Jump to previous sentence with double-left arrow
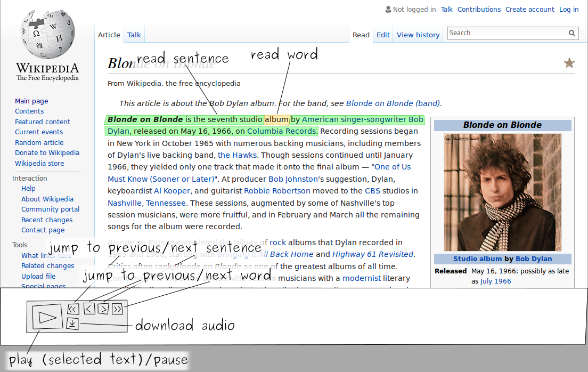 73,309
